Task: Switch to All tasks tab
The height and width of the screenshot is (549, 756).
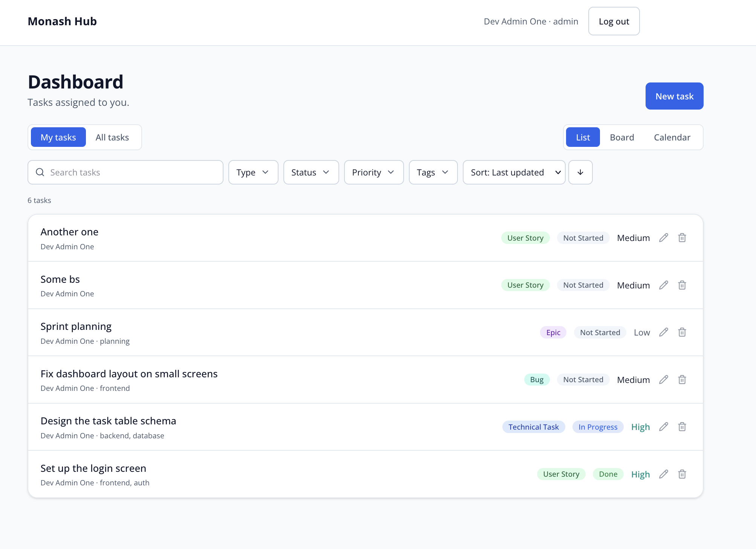Action: [x=112, y=137]
